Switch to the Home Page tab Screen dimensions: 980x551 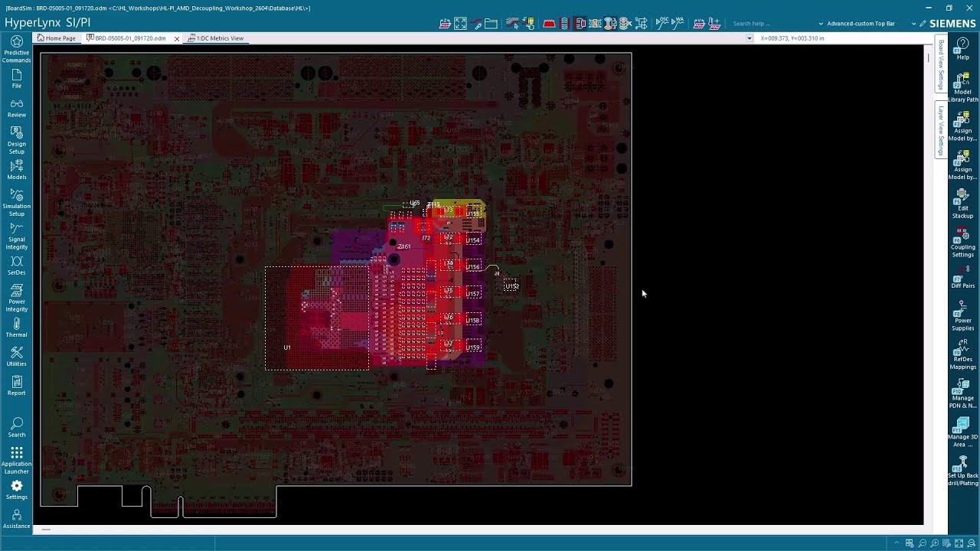[x=56, y=37]
